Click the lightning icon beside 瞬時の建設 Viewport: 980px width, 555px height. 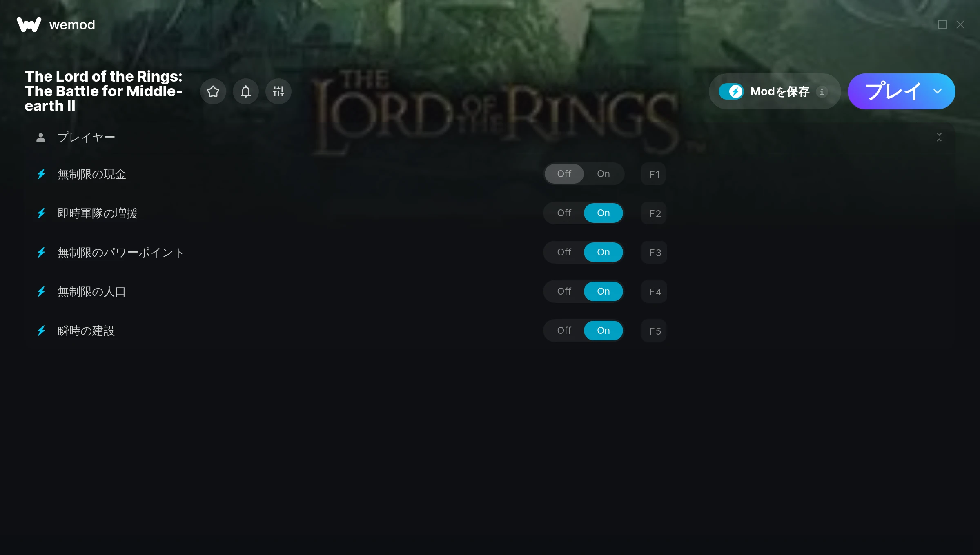tap(41, 331)
